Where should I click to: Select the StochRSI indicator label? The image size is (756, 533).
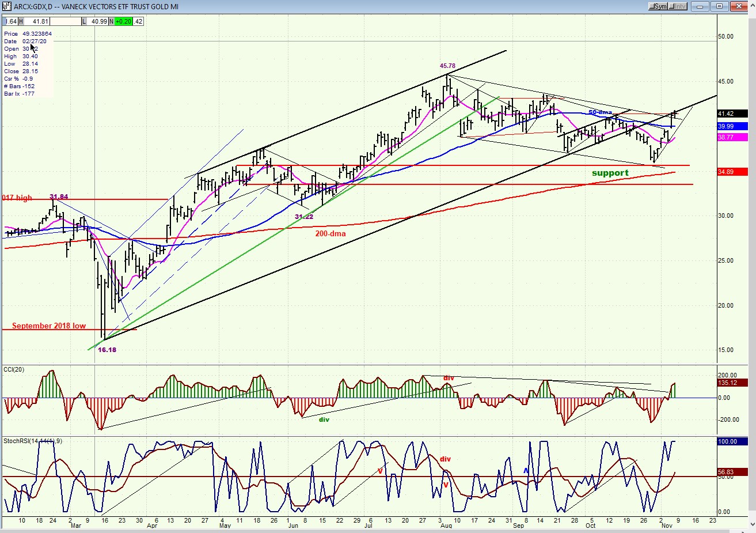pyautogui.click(x=33, y=441)
